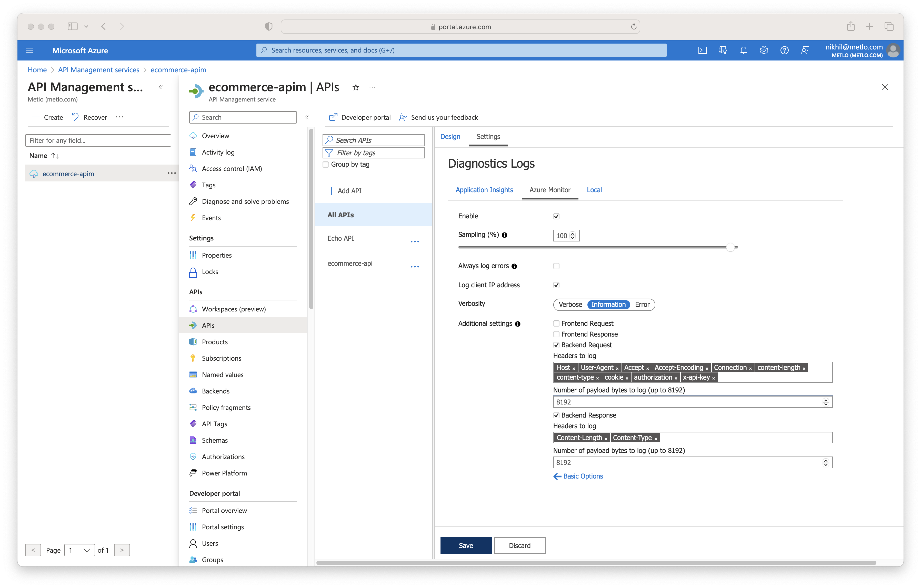
Task: Remove the cookie header tag
Action: click(627, 378)
